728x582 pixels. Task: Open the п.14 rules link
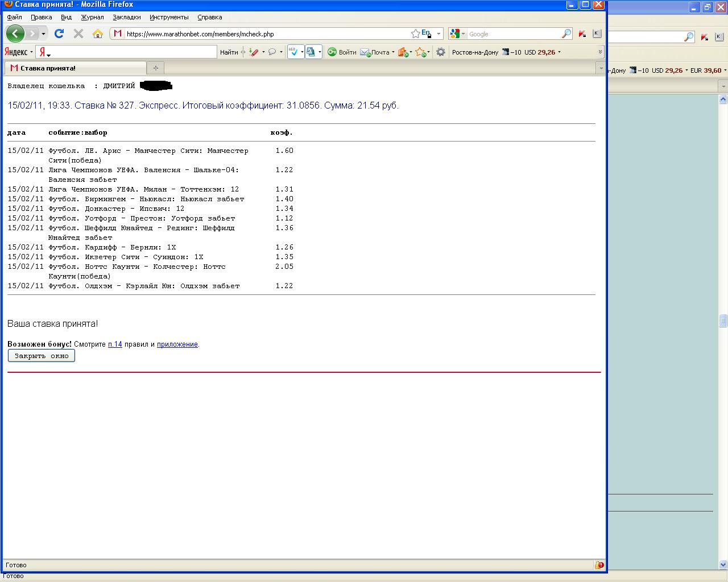pos(115,344)
